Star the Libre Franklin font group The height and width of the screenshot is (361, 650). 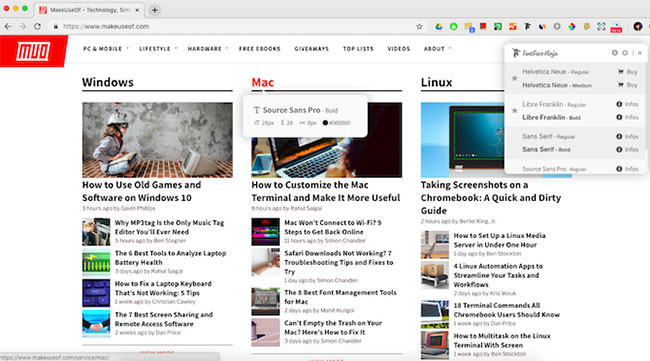[514, 110]
